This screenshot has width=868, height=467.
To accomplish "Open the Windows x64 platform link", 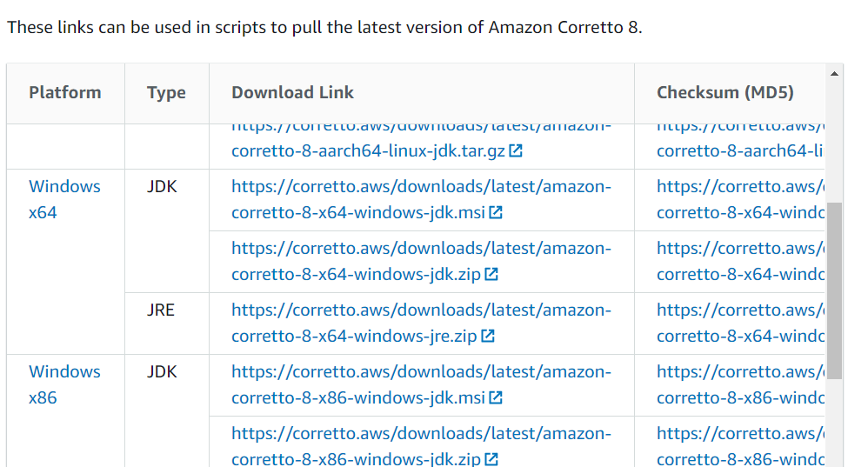I will pyautogui.click(x=63, y=199).
